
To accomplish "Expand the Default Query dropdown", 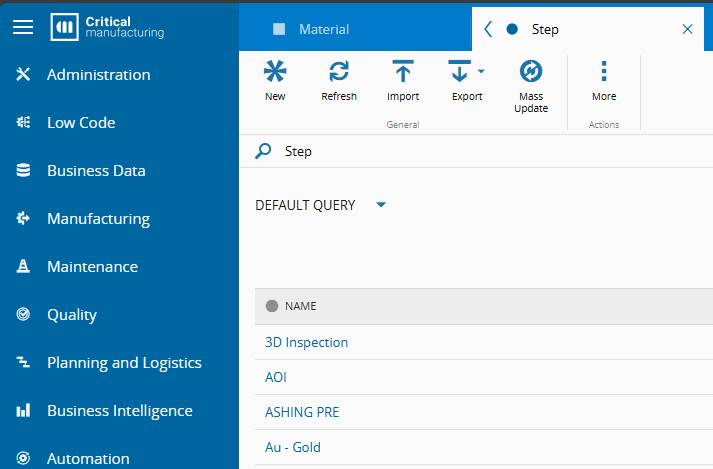I will 381,205.
